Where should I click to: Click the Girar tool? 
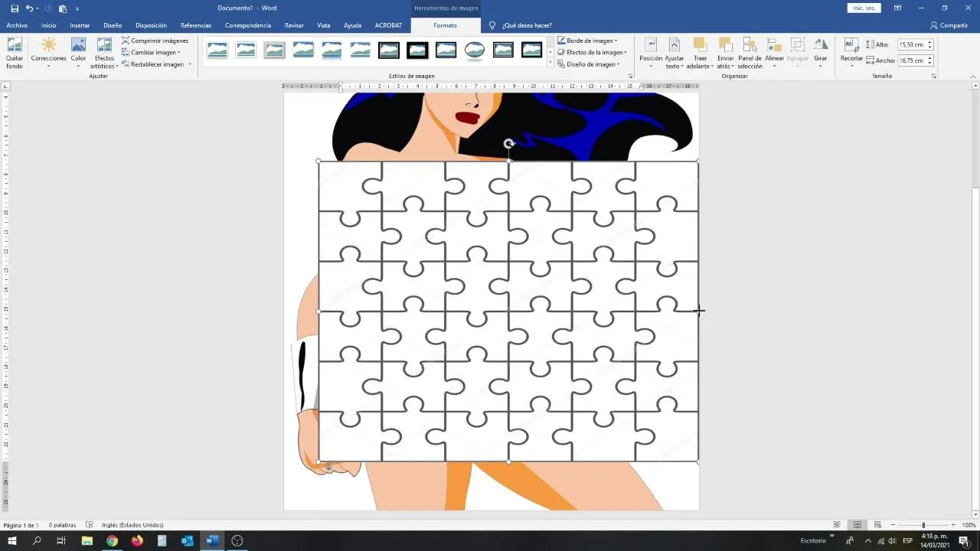click(x=820, y=51)
